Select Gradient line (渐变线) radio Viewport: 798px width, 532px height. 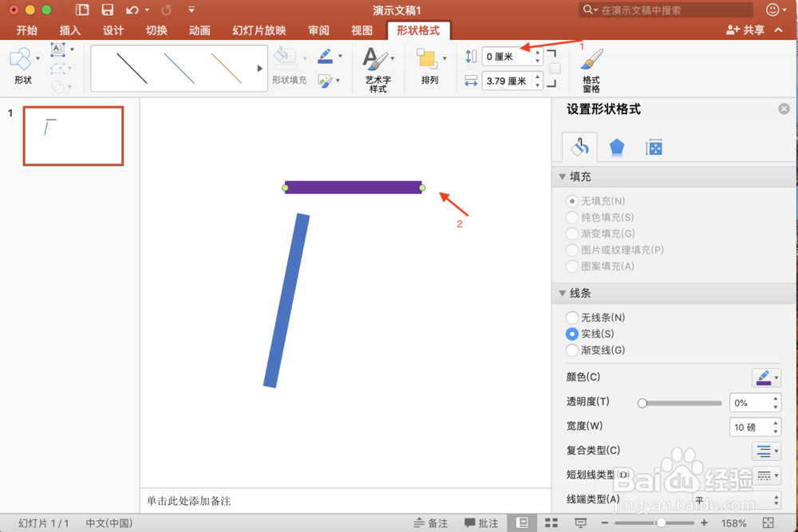572,350
